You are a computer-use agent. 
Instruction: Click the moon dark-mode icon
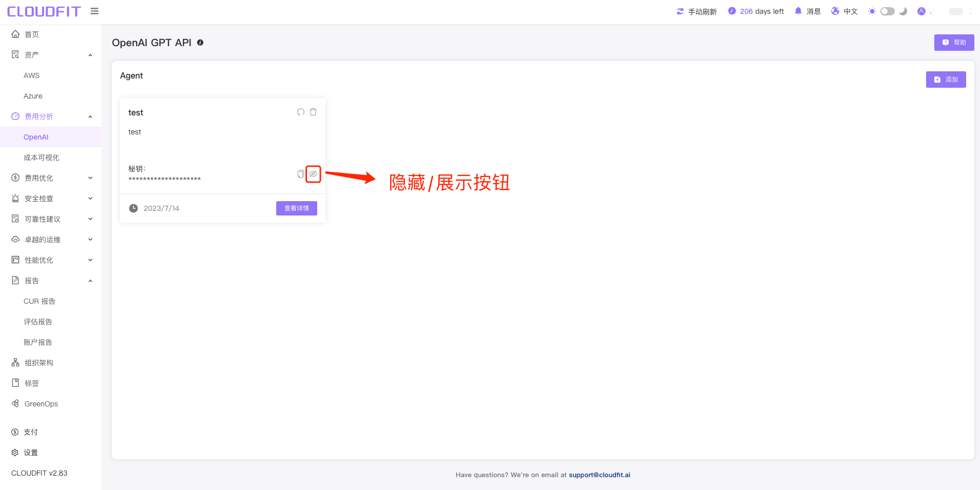(903, 11)
